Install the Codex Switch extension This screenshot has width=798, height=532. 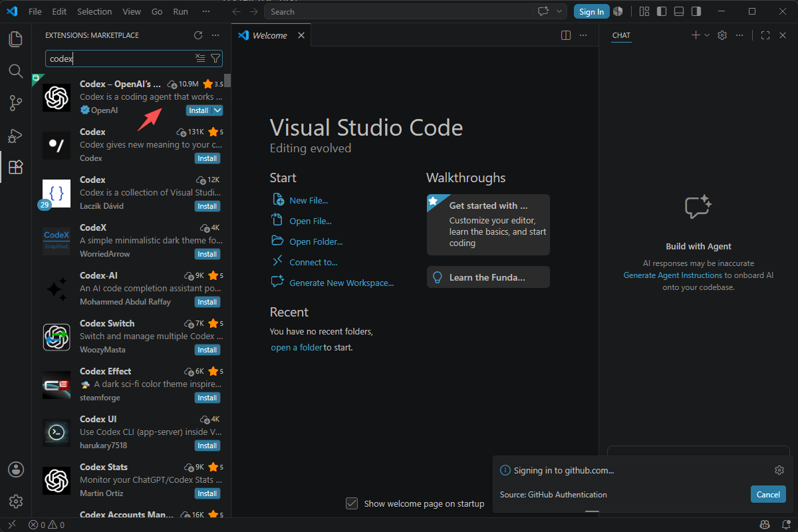tap(207, 350)
